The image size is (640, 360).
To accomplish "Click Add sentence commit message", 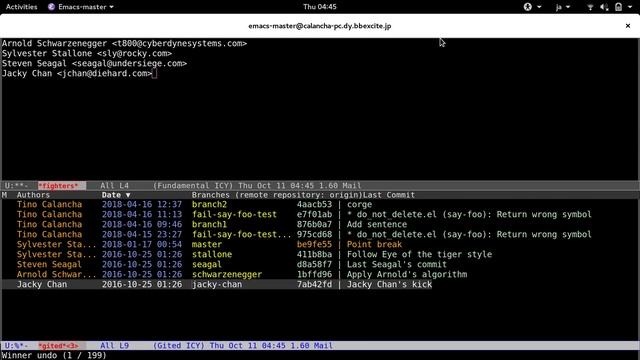I will click(x=377, y=224).
